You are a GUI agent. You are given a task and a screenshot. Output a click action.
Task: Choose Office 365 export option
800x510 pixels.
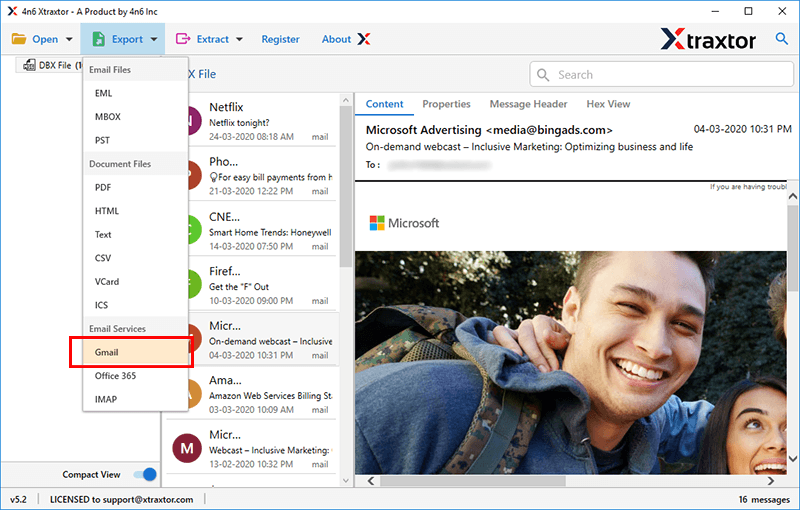[135, 375]
